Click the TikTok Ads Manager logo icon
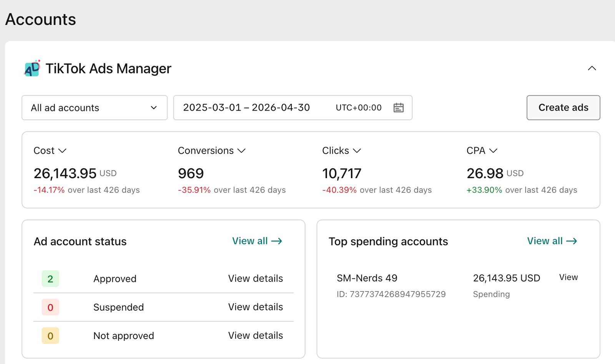 coord(32,68)
